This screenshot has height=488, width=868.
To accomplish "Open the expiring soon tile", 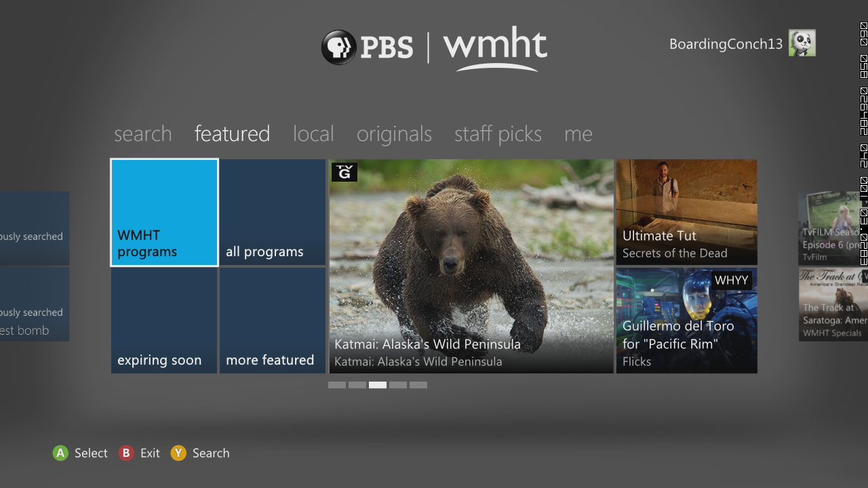I will point(164,321).
